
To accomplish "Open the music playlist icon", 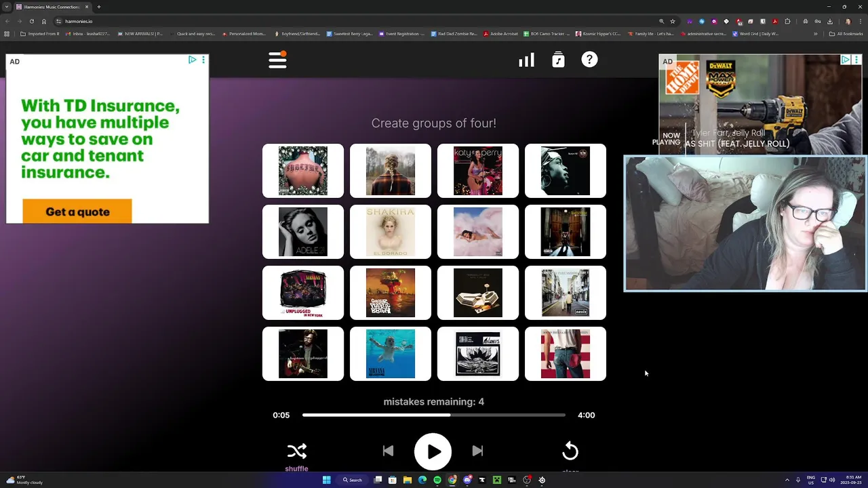I will [x=558, y=60].
